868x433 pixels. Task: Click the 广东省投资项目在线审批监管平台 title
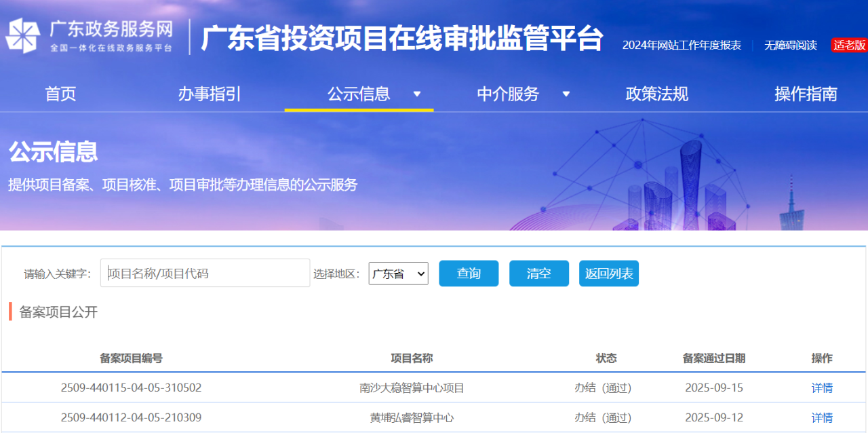(402, 38)
